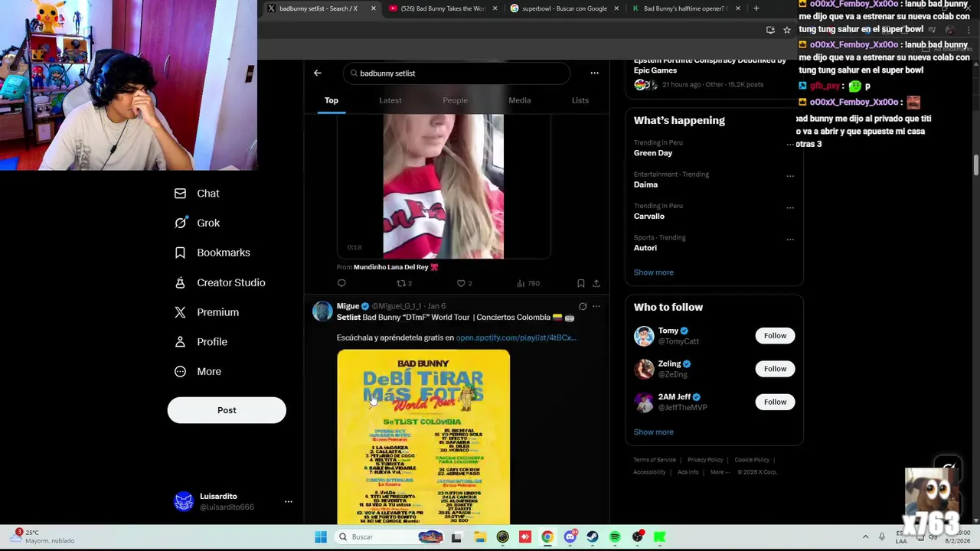Open Mundinho Lana Del Rey source link
The height and width of the screenshot is (551, 980).
(x=396, y=267)
